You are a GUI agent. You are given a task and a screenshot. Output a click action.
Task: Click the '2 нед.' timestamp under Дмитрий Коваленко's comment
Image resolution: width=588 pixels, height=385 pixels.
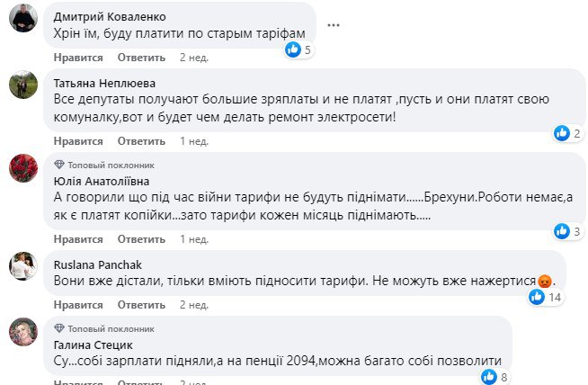tap(194, 57)
